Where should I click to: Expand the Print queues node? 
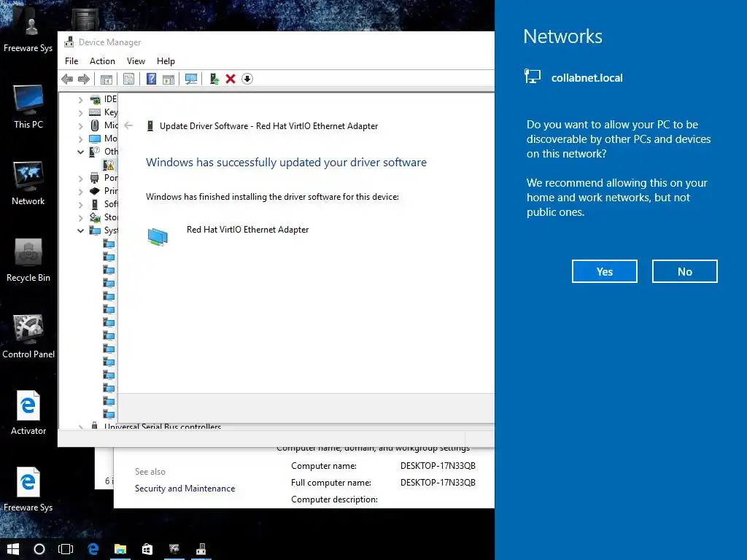click(80, 192)
